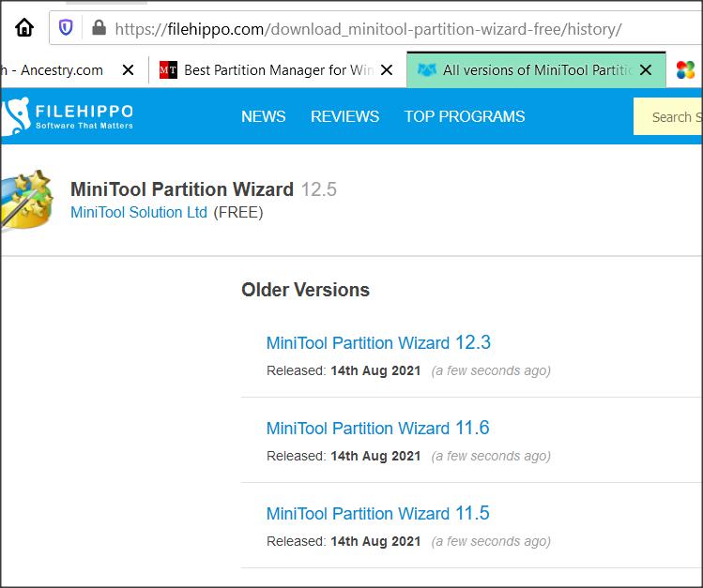
Task: Open the shield tracking protection icon
Action: pyautogui.click(x=66, y=28)
